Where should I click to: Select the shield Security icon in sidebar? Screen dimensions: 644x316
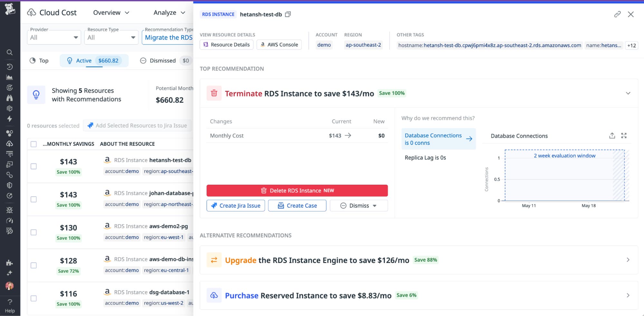pos(10,185)
